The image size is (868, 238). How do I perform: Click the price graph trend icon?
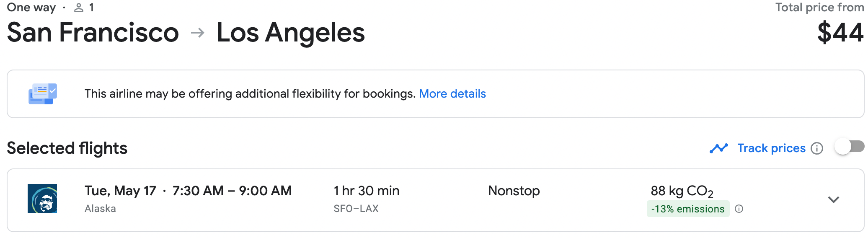click(x=719, y=148)
